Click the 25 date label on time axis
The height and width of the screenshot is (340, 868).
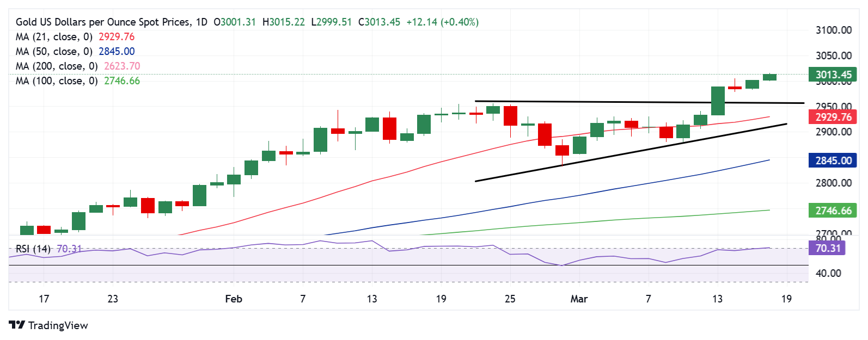coord(510,299)
